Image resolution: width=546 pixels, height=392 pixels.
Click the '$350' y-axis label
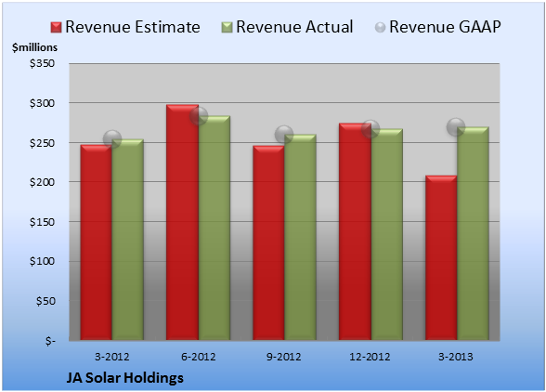point(42,63)
